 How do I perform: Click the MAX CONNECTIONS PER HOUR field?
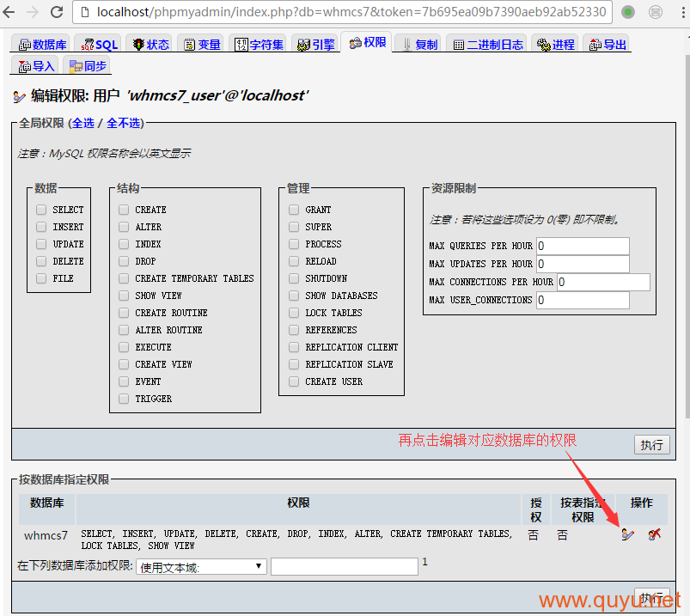(x=603, y=282)
